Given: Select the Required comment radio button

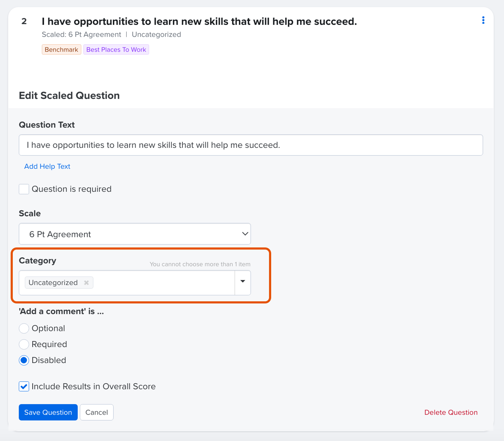Looking at the screenshot, I should tap(23, 344).
